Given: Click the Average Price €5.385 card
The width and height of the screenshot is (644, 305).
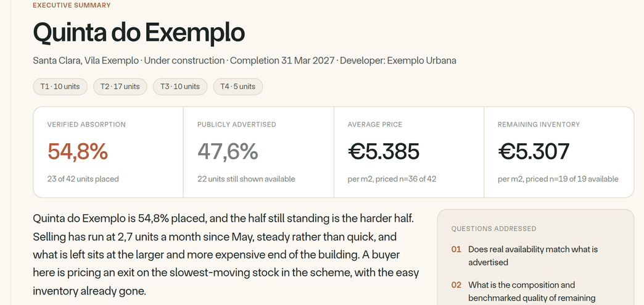Looking at the screenshot, I should click(x=409, y=152).
